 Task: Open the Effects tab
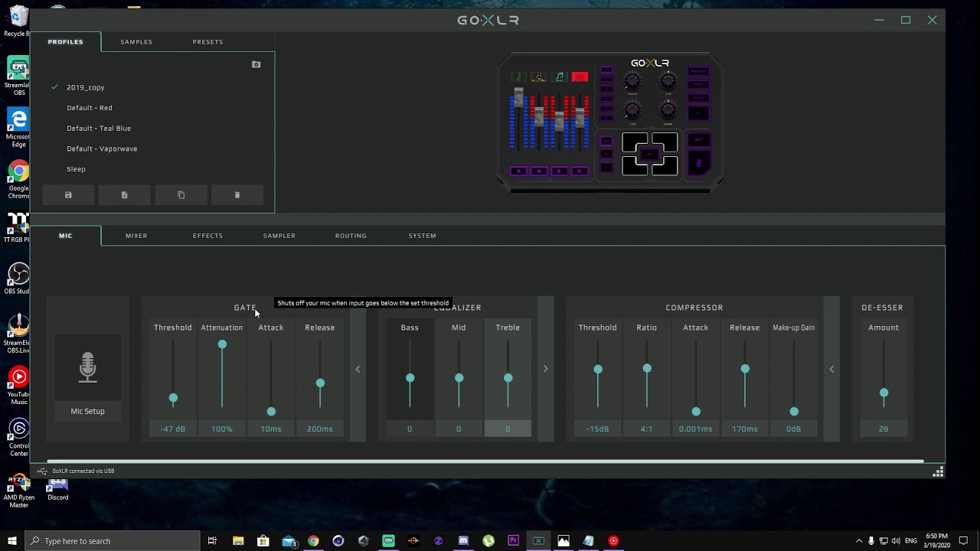coord(207,236)
